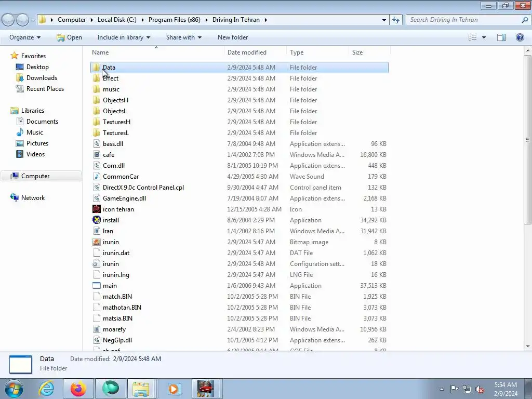Click the New folder button
Image resolution: width=532 pixels, height=399 pixels.
pyautogui.click(x=233, y=37)
